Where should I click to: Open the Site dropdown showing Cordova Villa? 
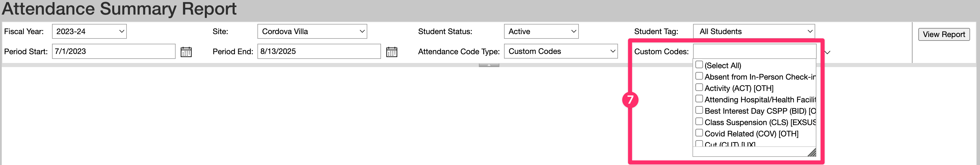[312, 31]
